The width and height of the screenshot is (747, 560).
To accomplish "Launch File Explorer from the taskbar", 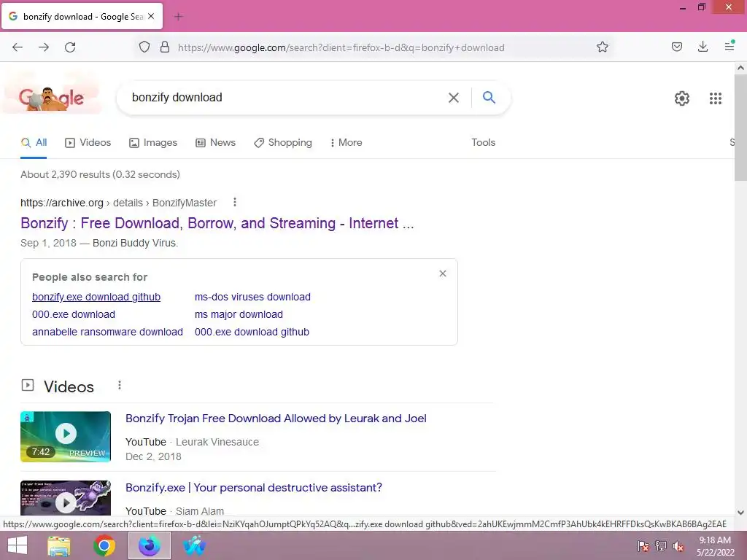I will 59,545.
